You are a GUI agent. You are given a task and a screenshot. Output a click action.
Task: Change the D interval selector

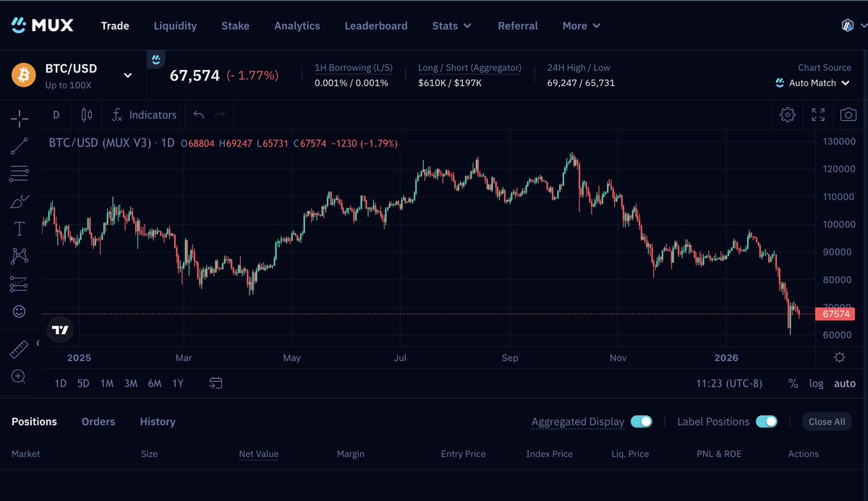(56, 115)
